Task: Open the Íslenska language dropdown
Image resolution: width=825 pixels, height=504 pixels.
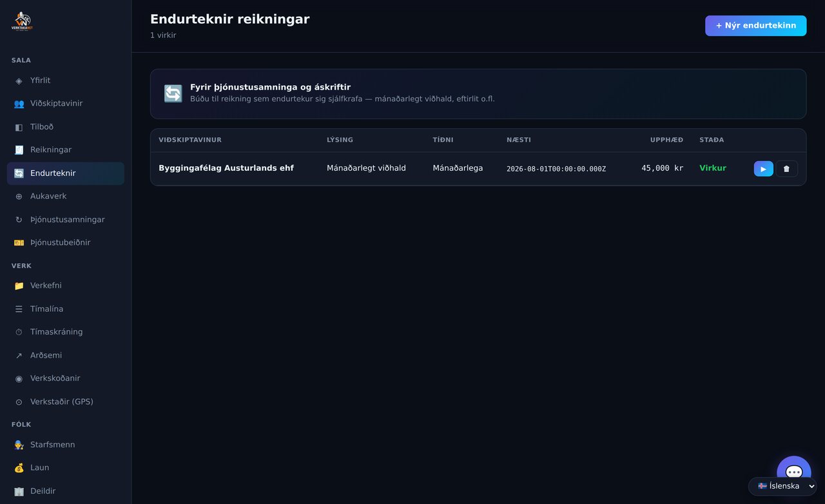Action: click(782, 486)
